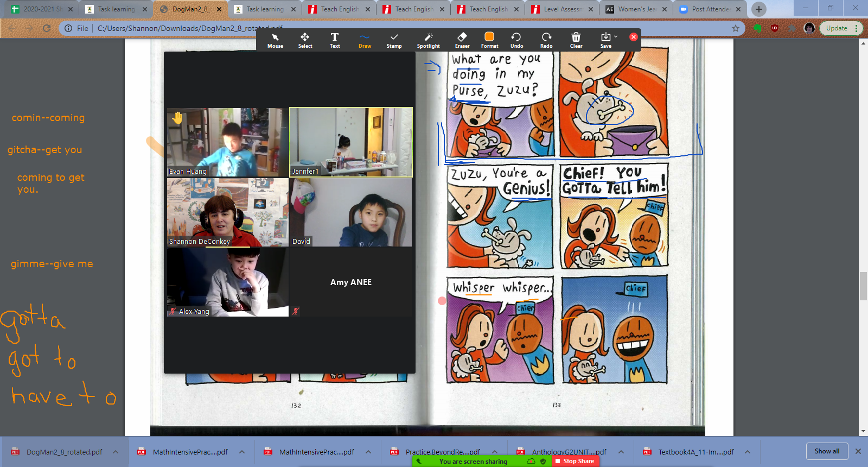
Task: Click the vertical scrollbar thumb
Action: click(863, 286)
